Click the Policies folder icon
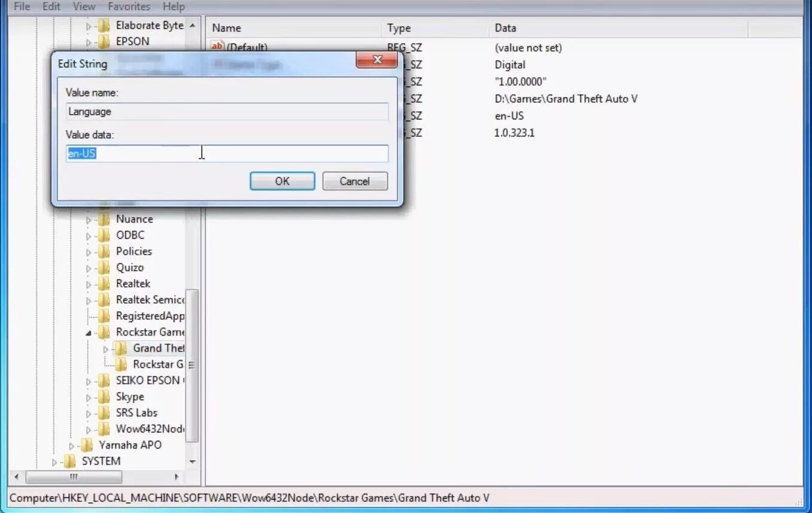 click(104, 251)
